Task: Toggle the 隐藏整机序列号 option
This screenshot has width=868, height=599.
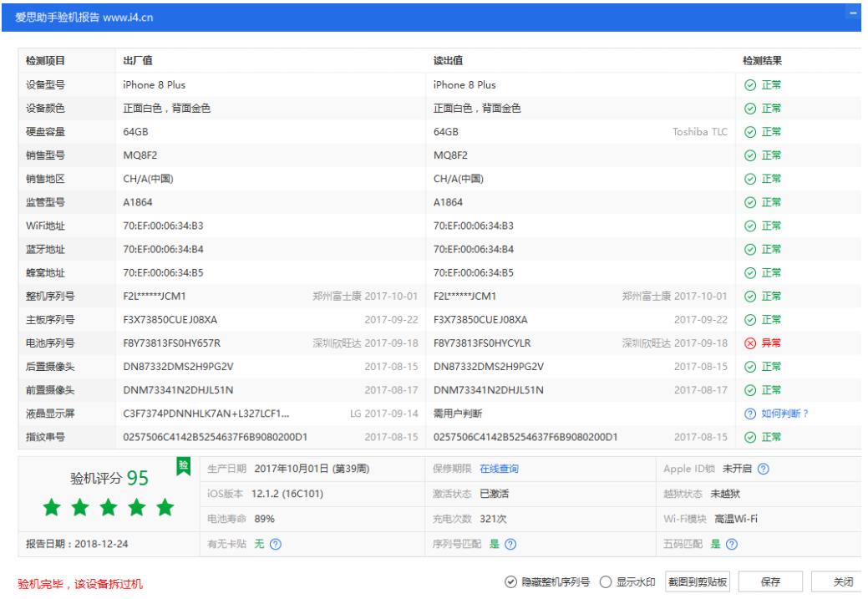Action: tap(511, 583)
